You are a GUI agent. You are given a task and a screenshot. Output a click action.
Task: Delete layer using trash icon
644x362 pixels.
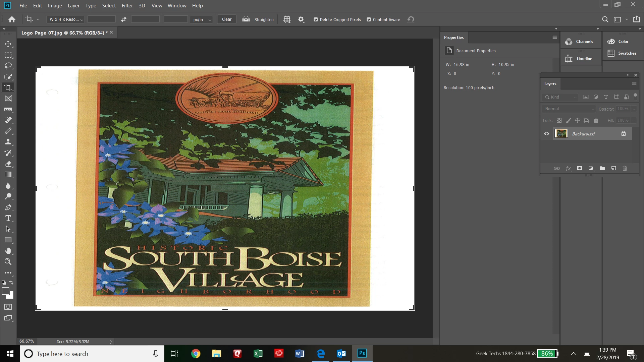coord(625,168)
